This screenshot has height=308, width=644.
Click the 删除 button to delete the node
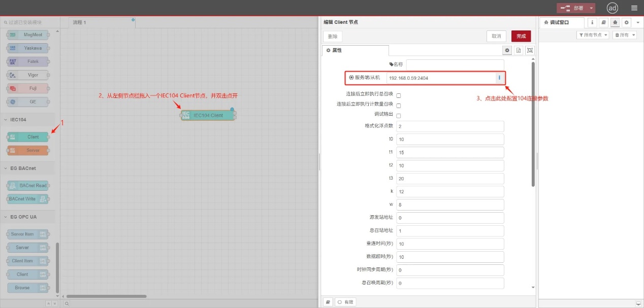coord(332,36)
